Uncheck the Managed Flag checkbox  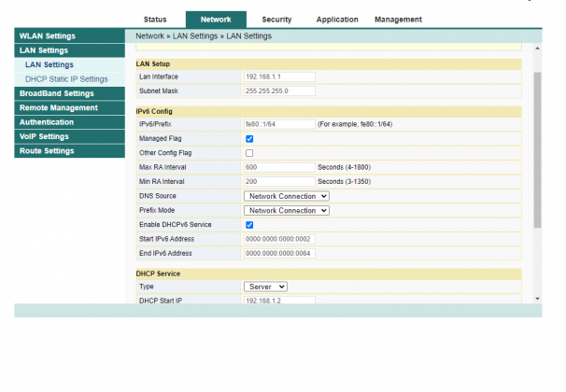tap(249, 138)
